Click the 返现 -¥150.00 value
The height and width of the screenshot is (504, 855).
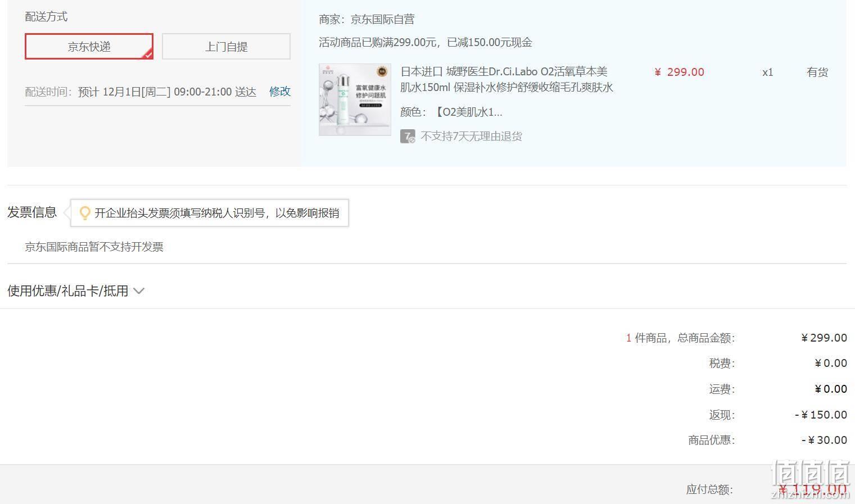pos(821,415)
